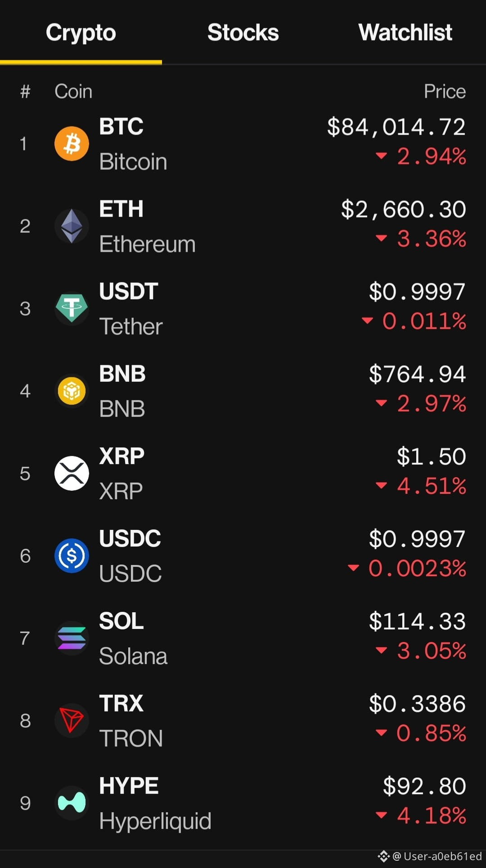This screenshot has width=486, height=868.
Task: Tap the XRP white logo icon
Action: [72, 473]
